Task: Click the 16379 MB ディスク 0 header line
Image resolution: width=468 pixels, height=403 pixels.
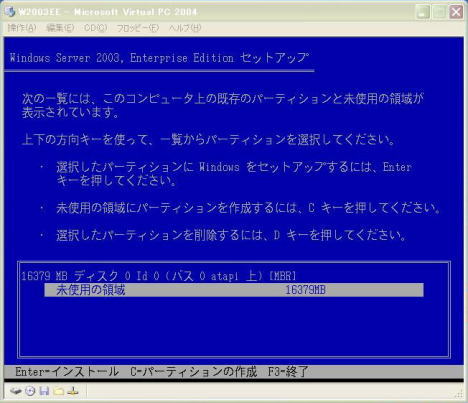Action: pyautogui.click(x=159, y=276)
